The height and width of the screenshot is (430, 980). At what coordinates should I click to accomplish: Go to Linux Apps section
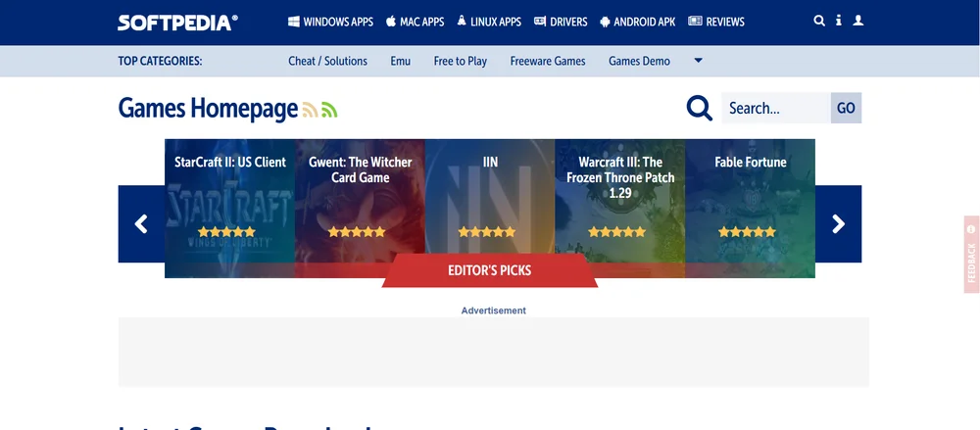coord(489,22)
